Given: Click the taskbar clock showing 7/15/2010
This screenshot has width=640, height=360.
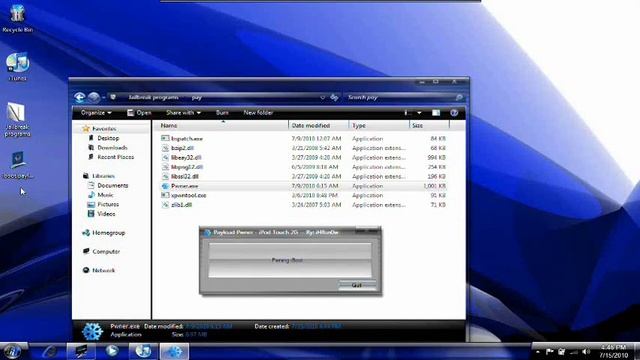Looking at the screenshot, I should 613,351.
